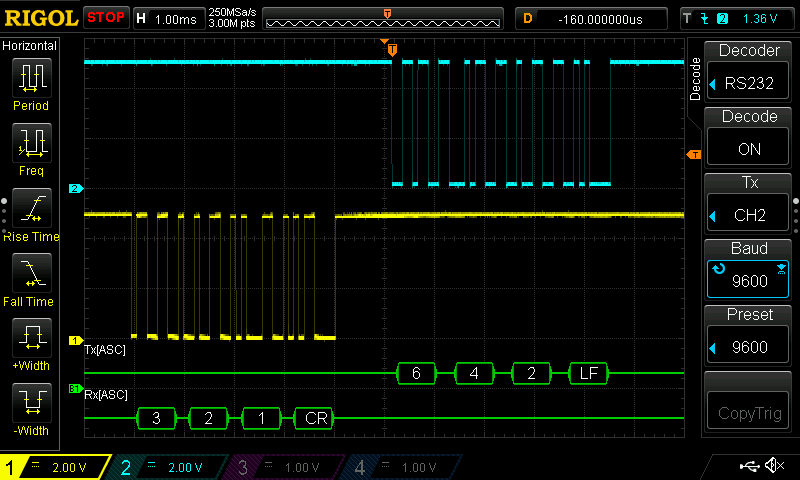Click decoded Tx character 6
The image size is (800, 480).
(416, 373)
